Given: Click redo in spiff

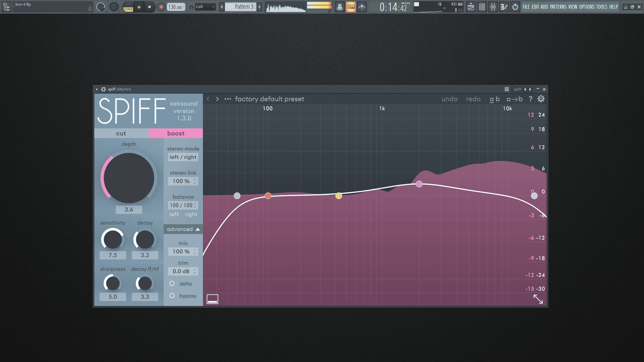Looking at the screenshot, I should (x=473, y=99).
